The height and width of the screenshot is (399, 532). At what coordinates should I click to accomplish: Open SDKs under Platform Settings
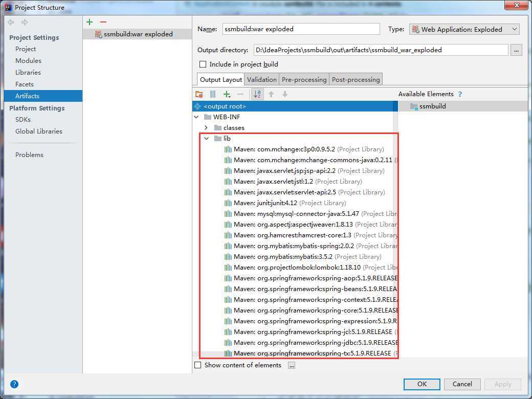[23, 119]
